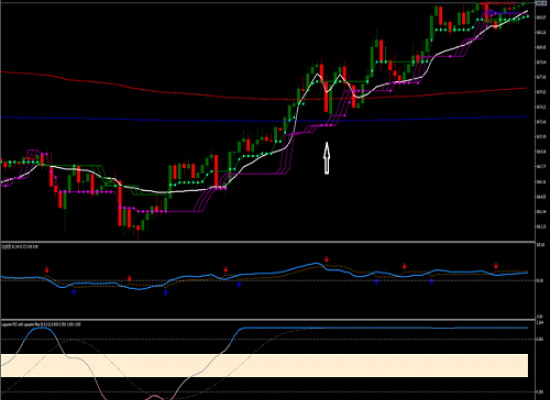Click the red down arrow at the blue oscillator's peak
The width and height of the screenshot is (550, 400).
(x=327, y=259)
